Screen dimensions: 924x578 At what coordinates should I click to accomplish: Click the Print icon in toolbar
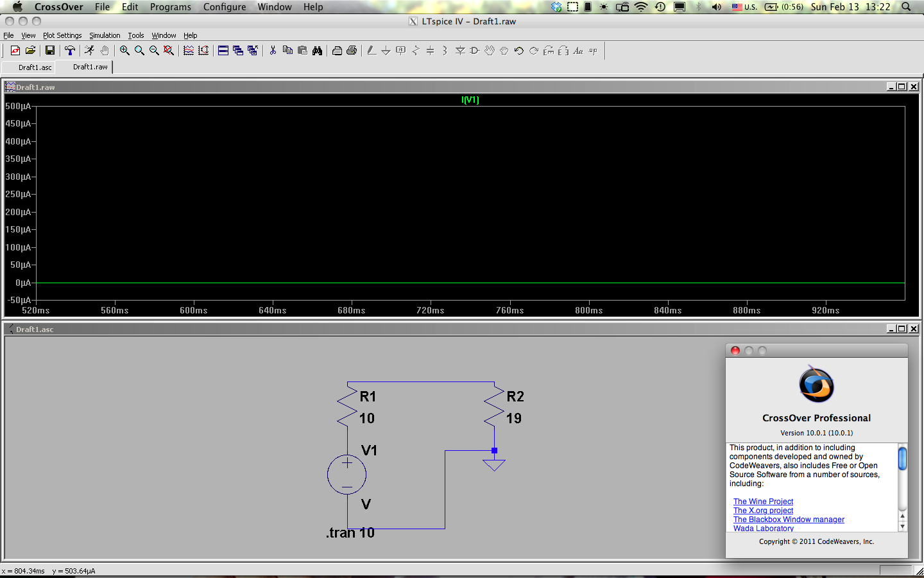coord(352,51)
